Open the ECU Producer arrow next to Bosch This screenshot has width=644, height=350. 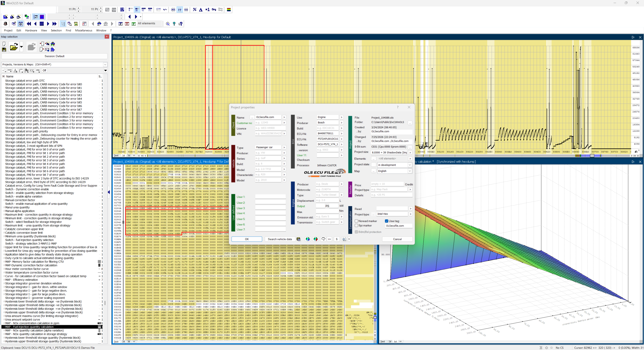(341, 123)
